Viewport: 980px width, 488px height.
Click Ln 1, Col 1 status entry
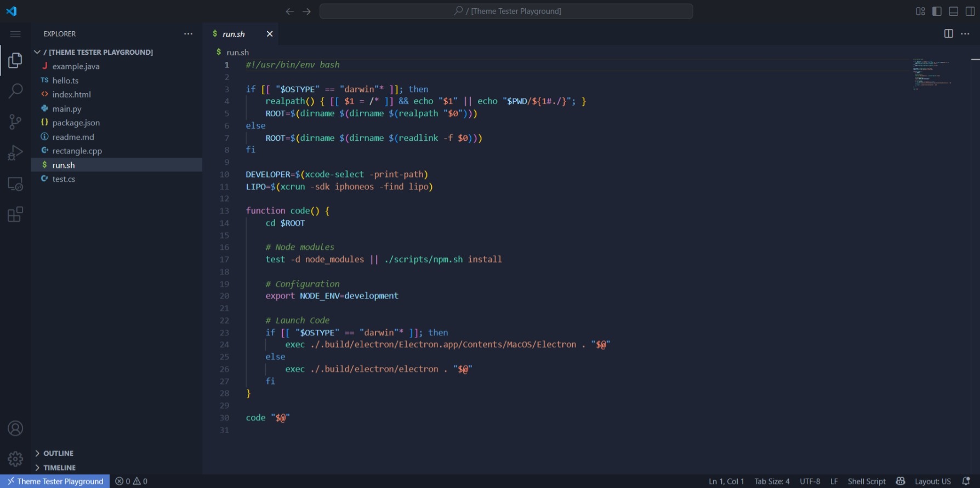[x=726, y=481]
